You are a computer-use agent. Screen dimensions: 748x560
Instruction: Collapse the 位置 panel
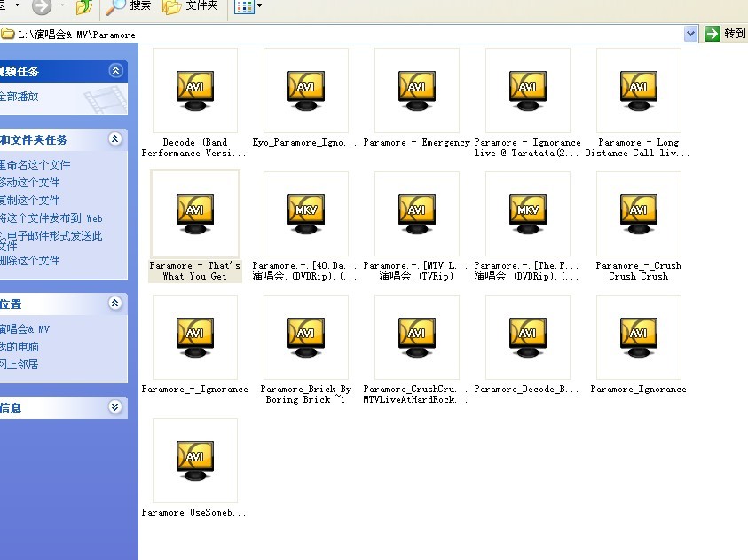(x=115, y=304)
